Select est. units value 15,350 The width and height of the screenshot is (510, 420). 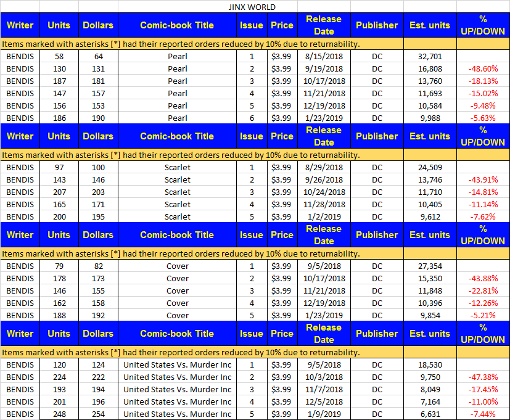pos(430,279)
